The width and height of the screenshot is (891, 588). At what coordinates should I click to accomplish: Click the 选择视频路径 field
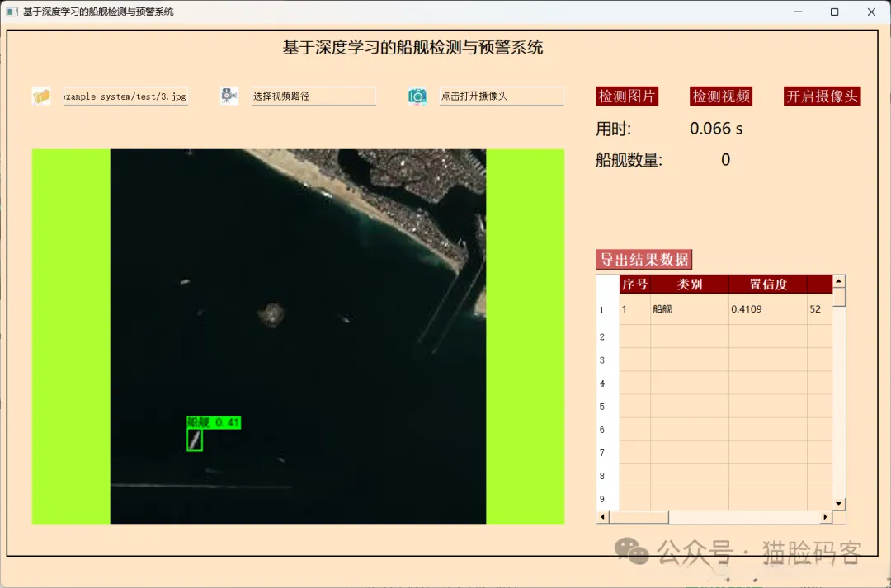click(x=313, y=96)
